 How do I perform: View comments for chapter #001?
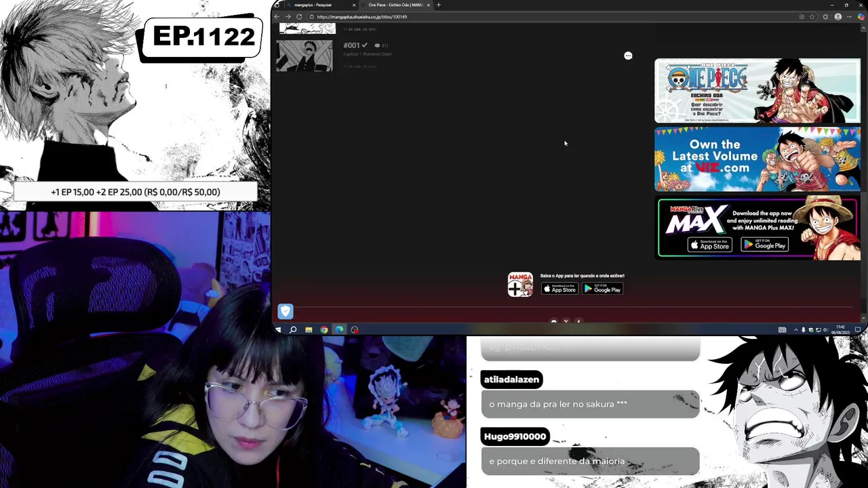pos(381,45)
